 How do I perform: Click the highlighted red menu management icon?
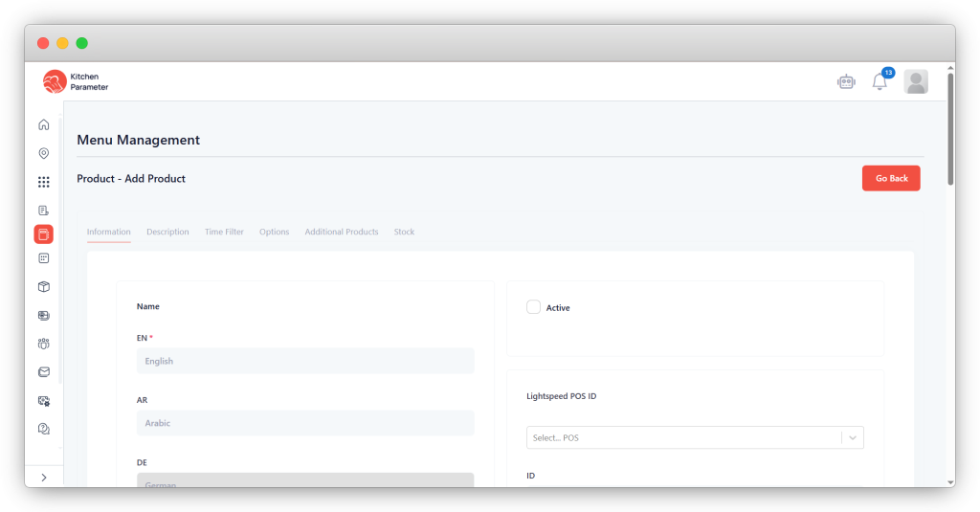coord(44,234)
